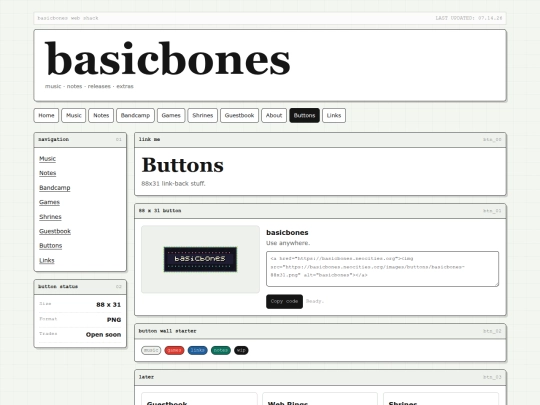This screenshot has height=405, width=540.
Task: Open the Guestbook tab in the top nav
Action: pyautogui.click(x=239, y=115)
